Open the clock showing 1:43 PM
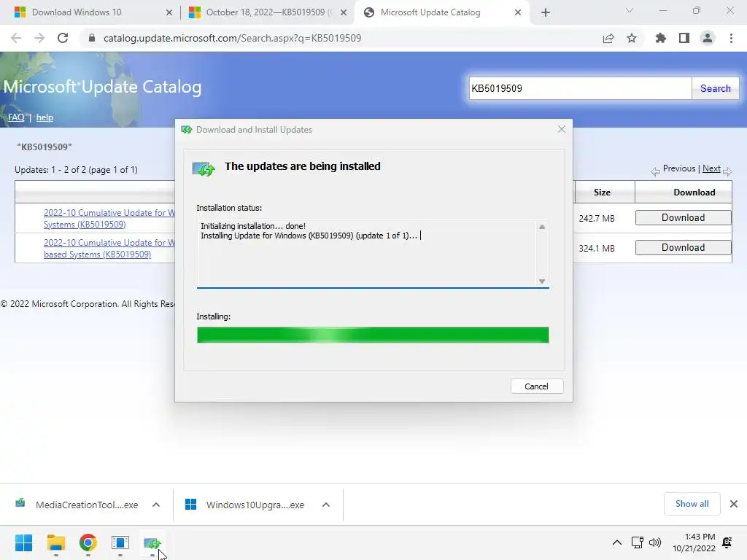This screenshot has height=560, width=747. (x=694, y=542)
